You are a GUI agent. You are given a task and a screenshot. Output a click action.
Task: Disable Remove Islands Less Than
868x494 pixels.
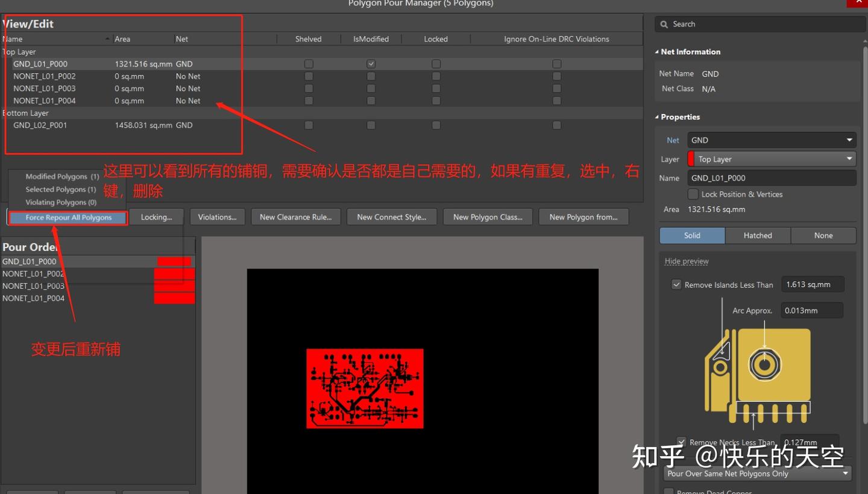point(676,284)
